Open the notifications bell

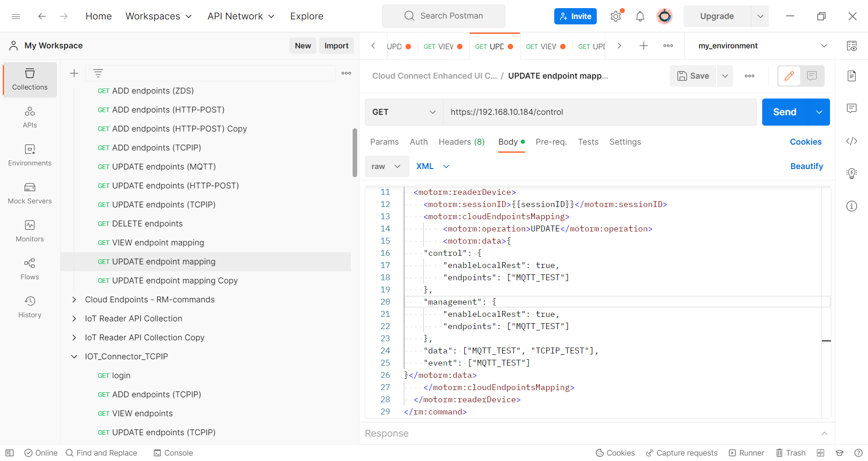click(640, 16)
